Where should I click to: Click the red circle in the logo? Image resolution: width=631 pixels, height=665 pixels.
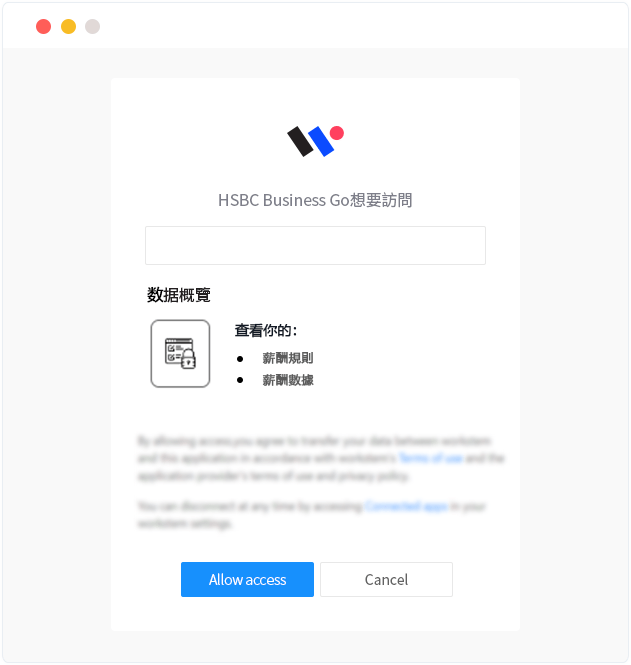(337, 133)
